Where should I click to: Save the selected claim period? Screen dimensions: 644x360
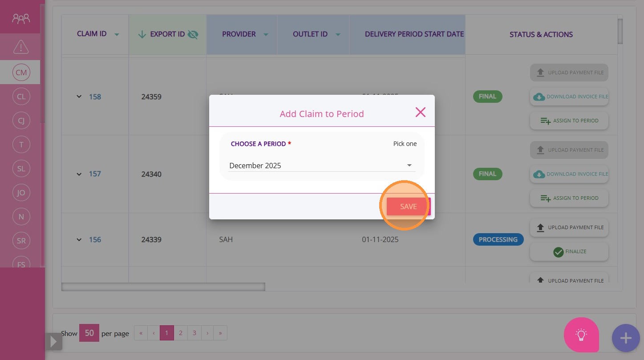pos(408,206)
